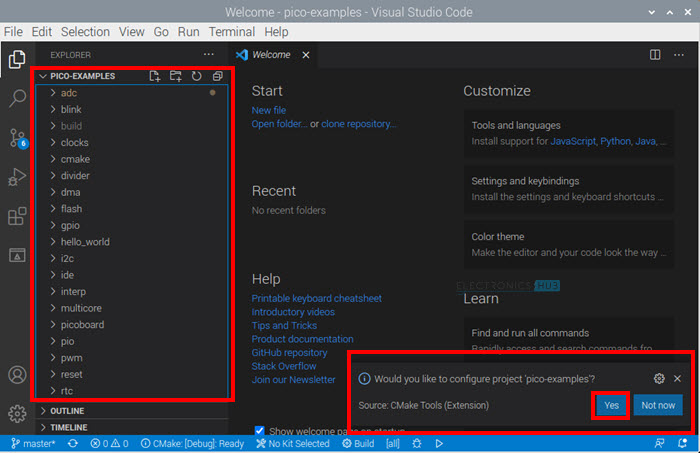Open the Terminal menu
This screenshot has width=700, height=453.
point(231,32)
